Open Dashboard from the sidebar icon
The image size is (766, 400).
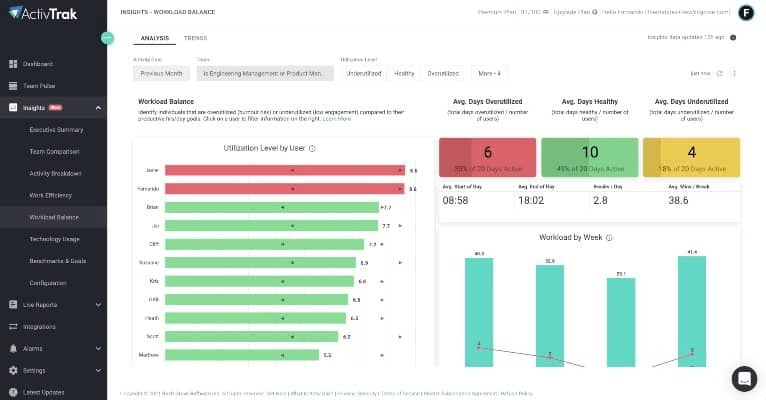coord(13,64)
